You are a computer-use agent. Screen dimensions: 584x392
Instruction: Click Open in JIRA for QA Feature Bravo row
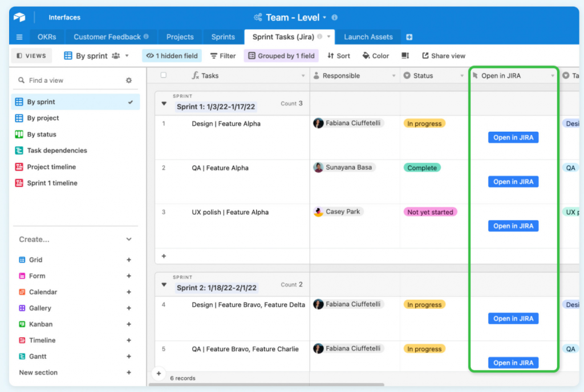click(x=513, y=362)
